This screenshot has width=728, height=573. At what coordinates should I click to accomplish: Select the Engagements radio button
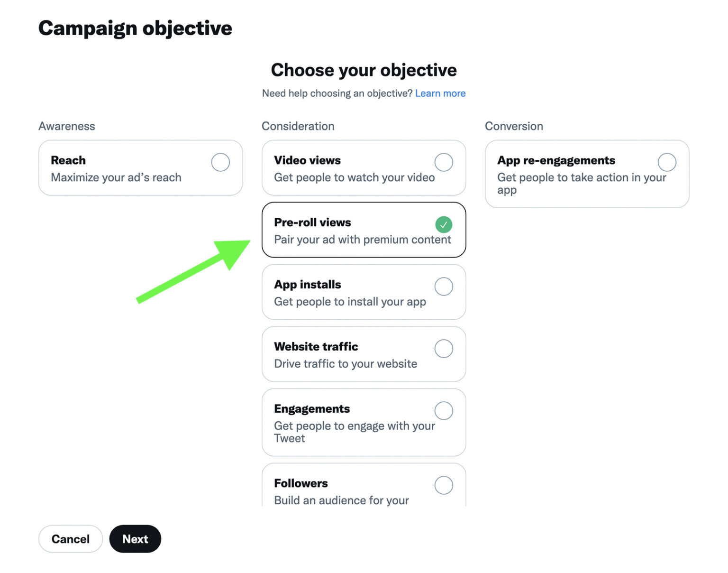[444, 410]
